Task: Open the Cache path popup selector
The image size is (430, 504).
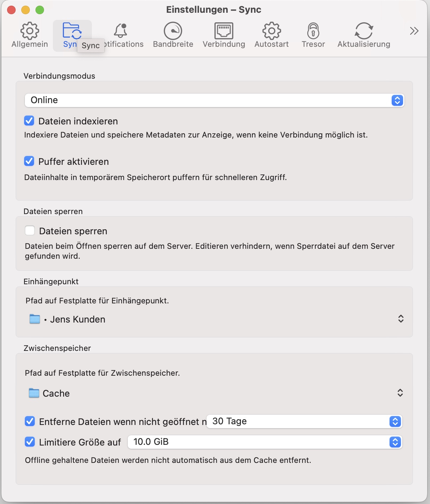Action: (216, 393)
